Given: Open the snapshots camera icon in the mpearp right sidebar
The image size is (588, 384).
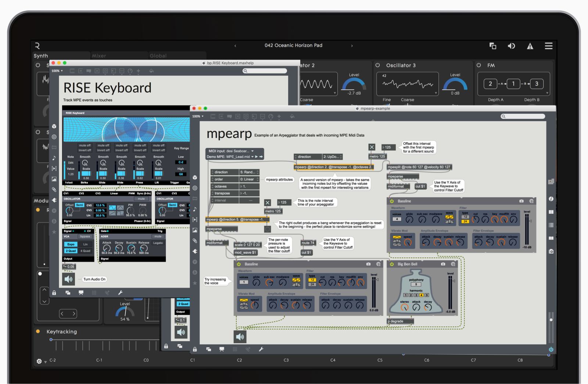Looking at the screenshot, I should [x=551, y=252].
